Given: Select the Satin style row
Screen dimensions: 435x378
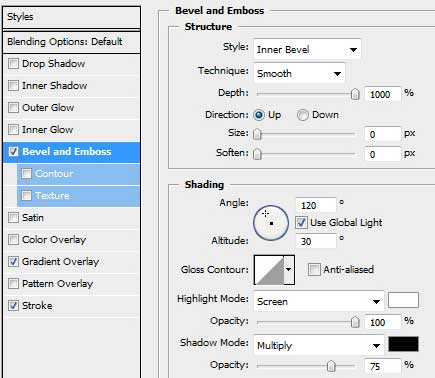Looking at the screenshot, I should coord(72,217).
